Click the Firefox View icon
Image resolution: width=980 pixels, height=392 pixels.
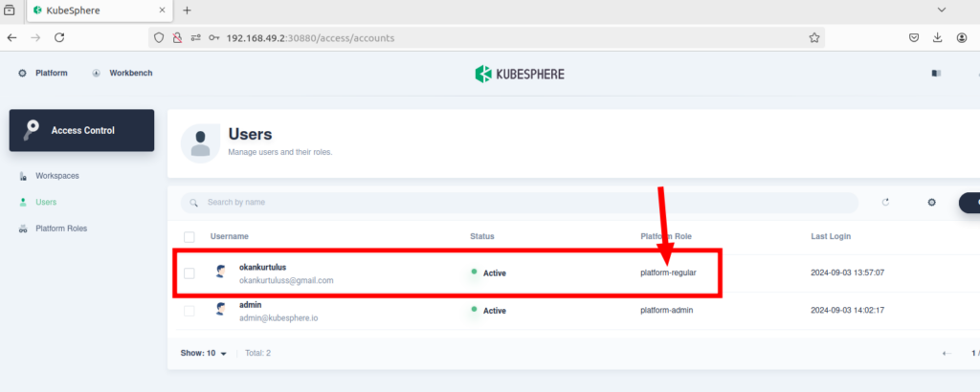10,11
